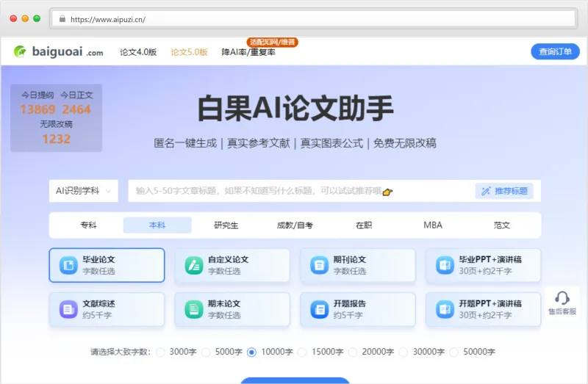Select 30000字 word count option
588x384 pixels.
(403, 352)
